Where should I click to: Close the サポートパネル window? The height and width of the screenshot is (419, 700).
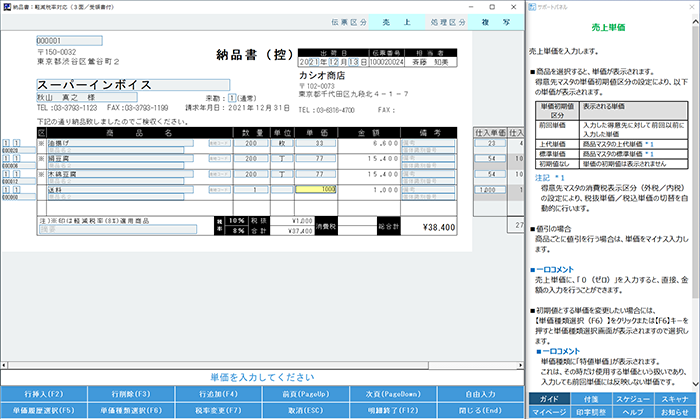691,5
